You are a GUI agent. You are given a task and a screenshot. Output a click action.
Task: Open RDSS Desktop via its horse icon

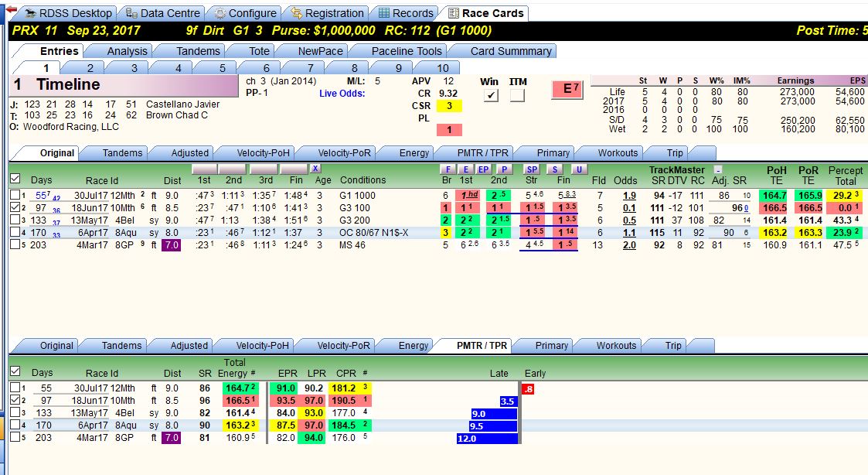[x=30, y=13]
